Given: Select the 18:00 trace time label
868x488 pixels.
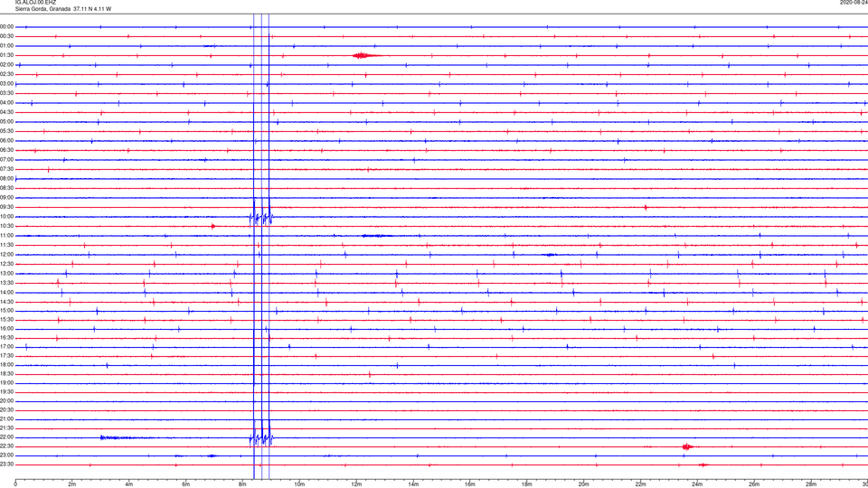Looking at the screenshot, I should pos(6,365).
